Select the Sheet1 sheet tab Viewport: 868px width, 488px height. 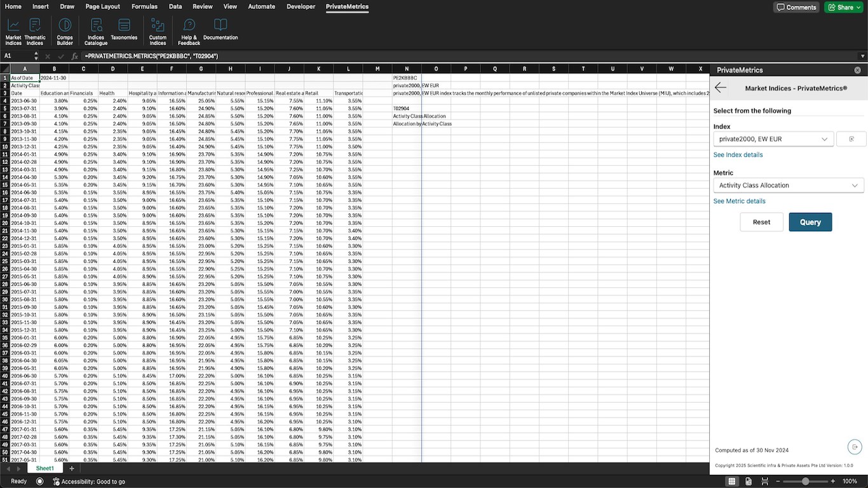pos(44,468)
